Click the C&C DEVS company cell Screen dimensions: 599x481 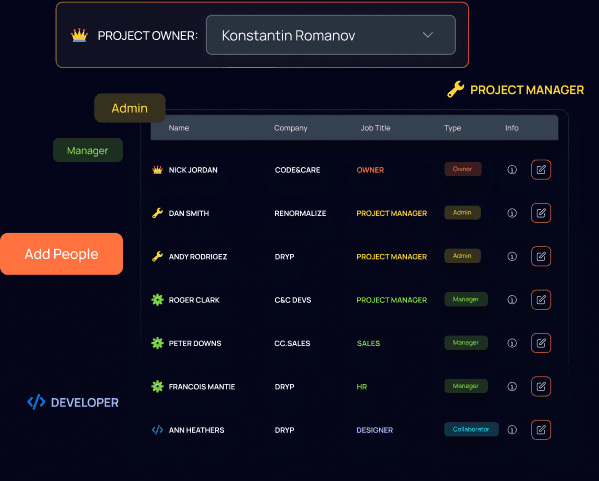click(x=293, y=300)
